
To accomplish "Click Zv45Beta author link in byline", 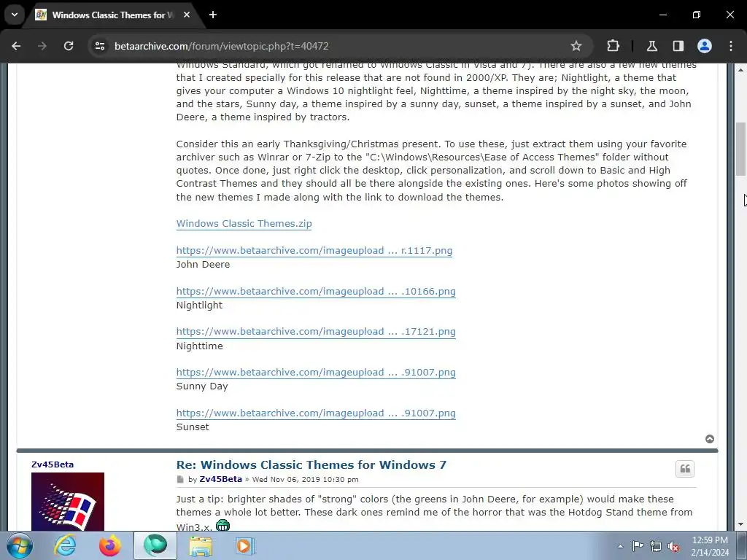I will coord(220,480).
